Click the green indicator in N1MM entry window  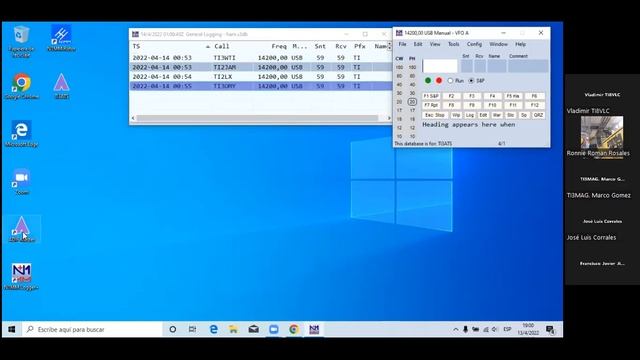pos(428,80)
